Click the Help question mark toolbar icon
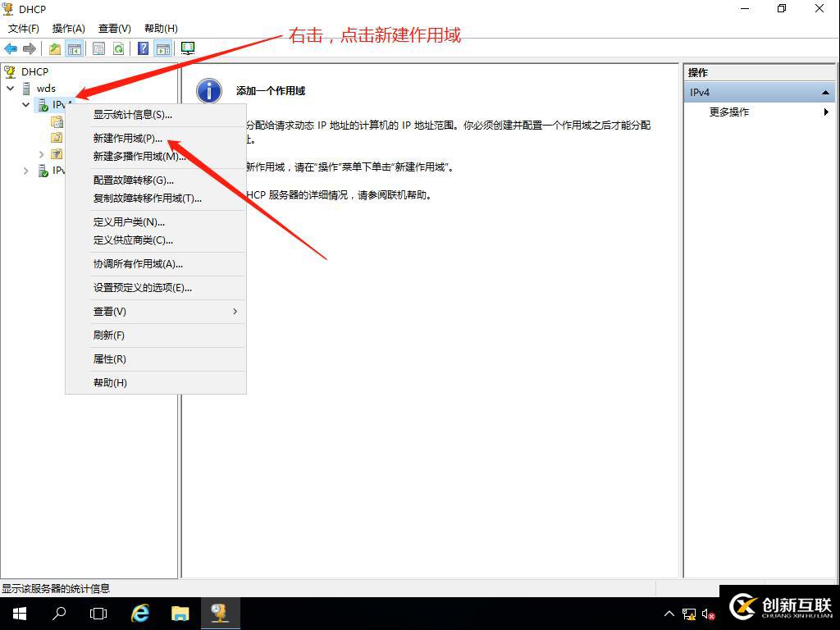This screenshot has height=630, width=840. [141, 48]
